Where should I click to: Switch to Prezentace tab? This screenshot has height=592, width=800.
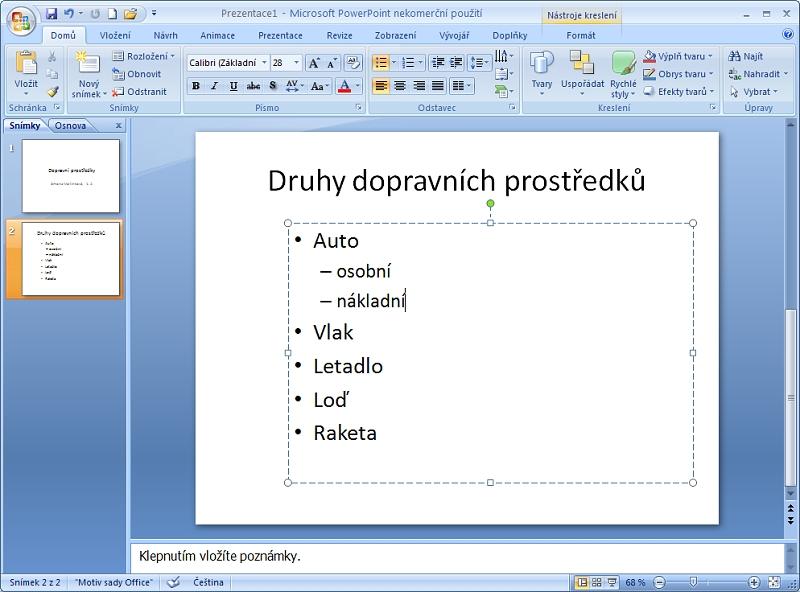tap(280, 35)
